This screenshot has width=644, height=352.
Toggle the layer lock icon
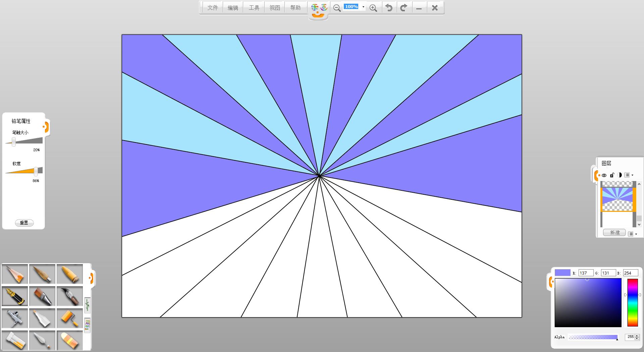[x=612, y=175]
